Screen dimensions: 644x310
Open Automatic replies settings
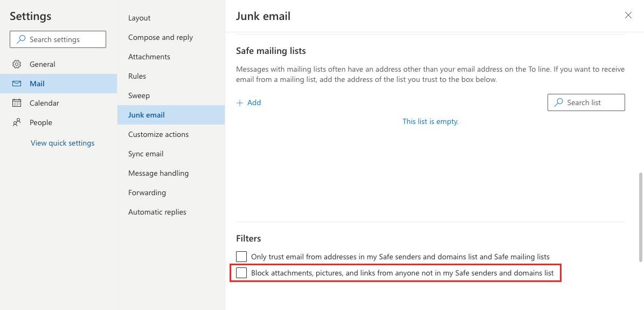click(x=157, y=212)
